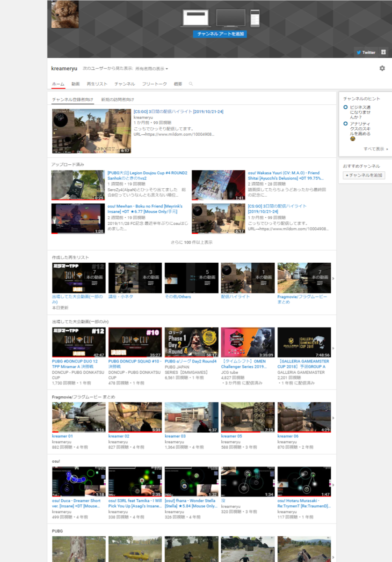Click circle icon beside アナリティクスのスキルを高める hint
Viewport: 392px width, 562px height.
click(345, 124)
